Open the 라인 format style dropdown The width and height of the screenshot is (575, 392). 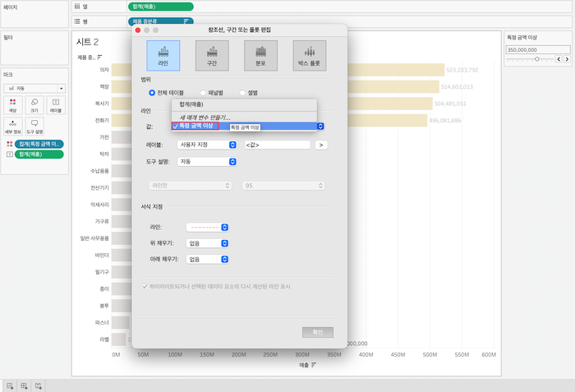click(x=208, y=227)
